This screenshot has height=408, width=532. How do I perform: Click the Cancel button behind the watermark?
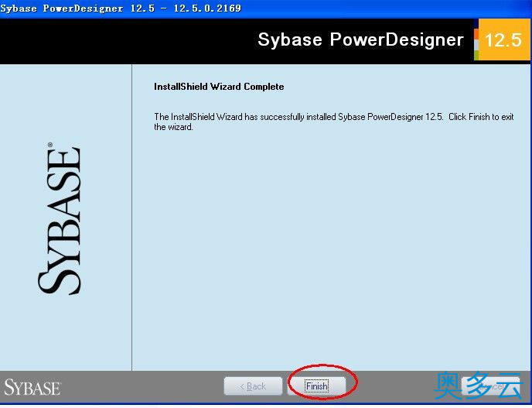click(x=491, y=386)
